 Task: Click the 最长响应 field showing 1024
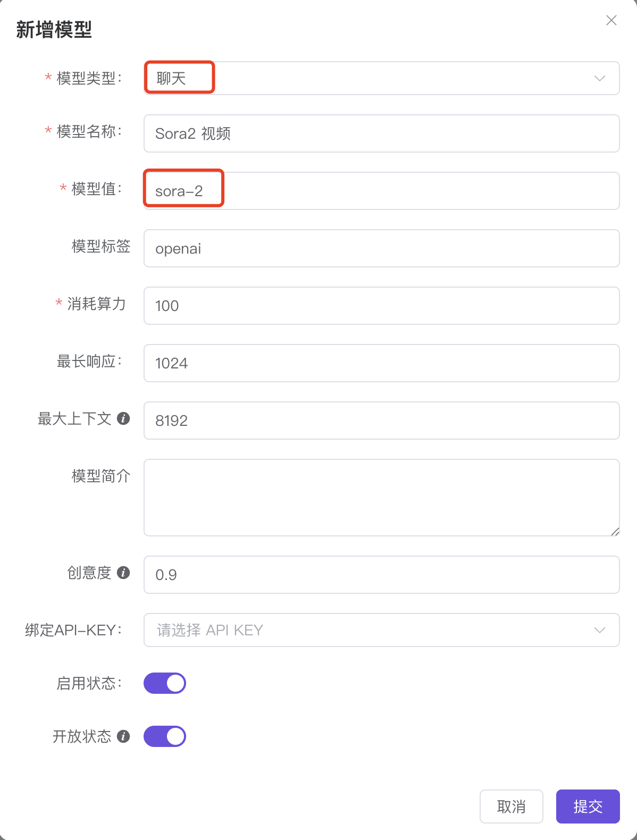click(381, 363)
